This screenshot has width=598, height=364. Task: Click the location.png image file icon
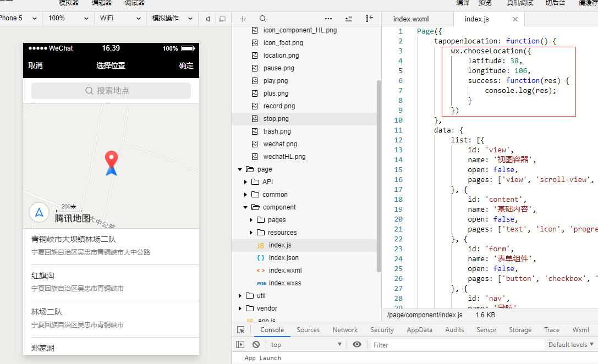point(255,56)
